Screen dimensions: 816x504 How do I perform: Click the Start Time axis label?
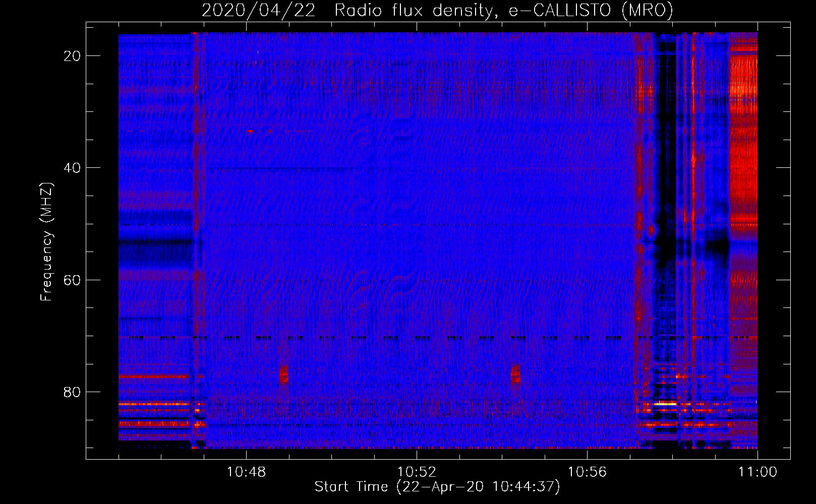(437, 487)
